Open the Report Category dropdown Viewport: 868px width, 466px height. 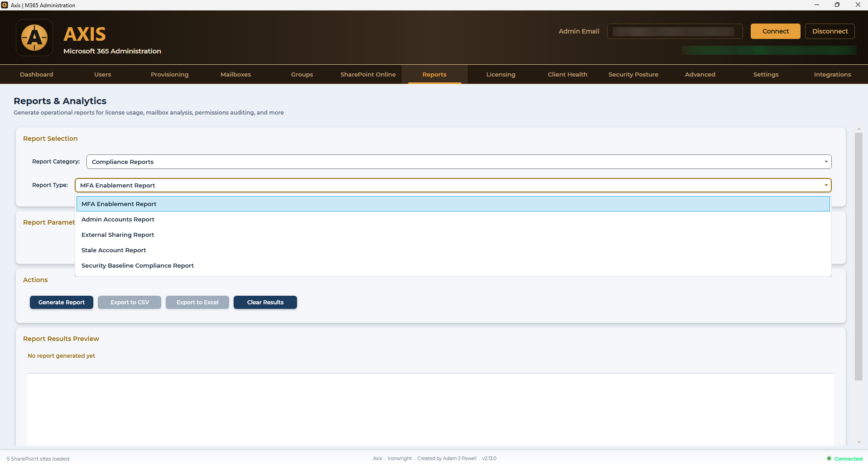pyautogui.click(x=459, y=162)
